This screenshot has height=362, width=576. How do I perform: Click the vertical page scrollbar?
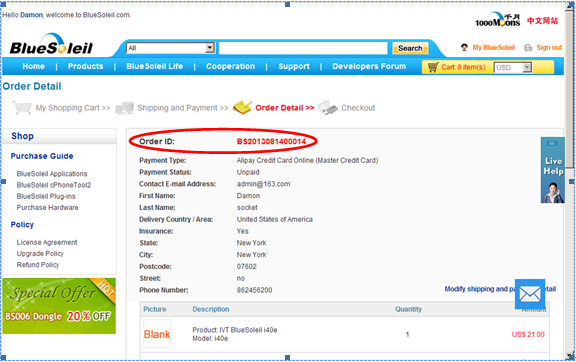click(570, 180)
